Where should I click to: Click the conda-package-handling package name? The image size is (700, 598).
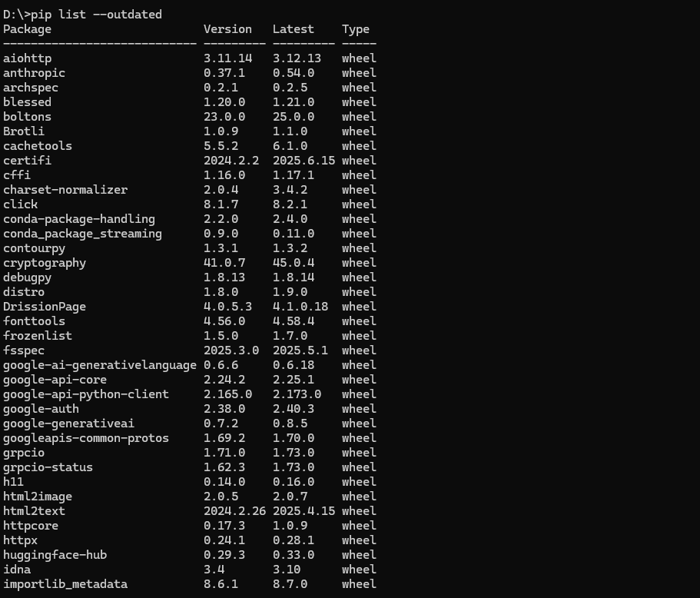79,219
